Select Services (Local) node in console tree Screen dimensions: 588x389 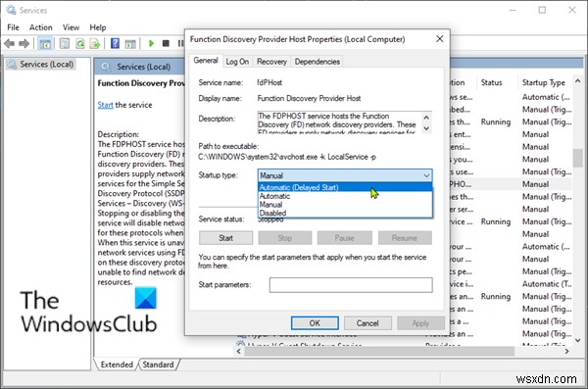click(x=41, y=64)
